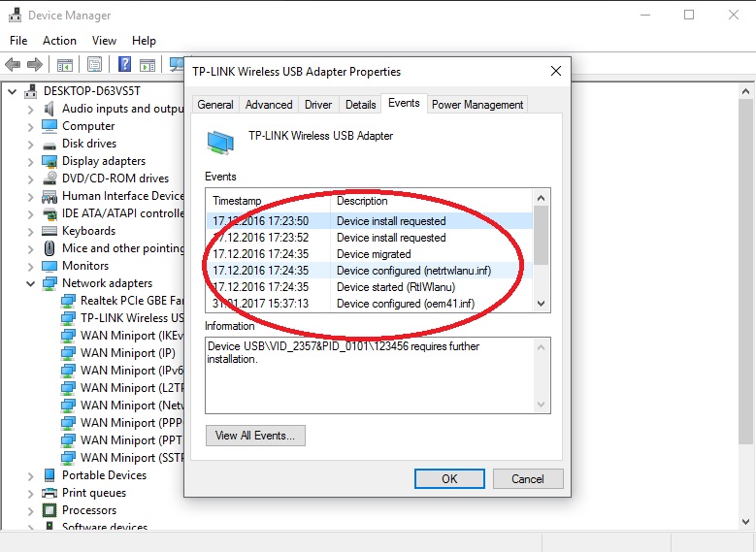Expand the Display adapters node
This screenshot has height=552, width=756.
(x=31, y=161)
